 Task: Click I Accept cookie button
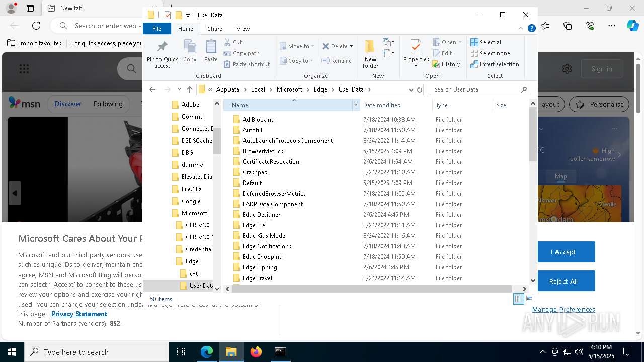pyautogui.click(x=563, y=252)
